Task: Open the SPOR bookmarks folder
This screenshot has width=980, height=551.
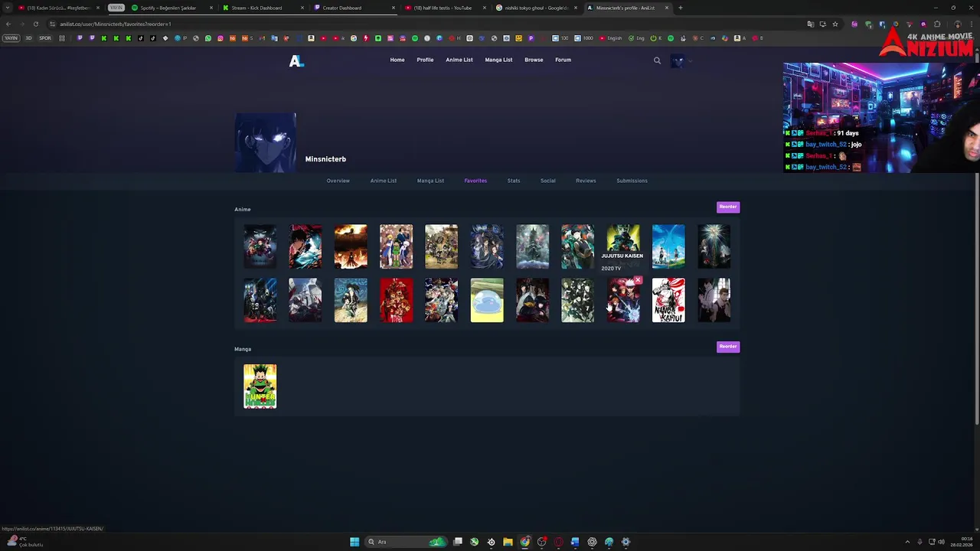Action: point(44,38)
